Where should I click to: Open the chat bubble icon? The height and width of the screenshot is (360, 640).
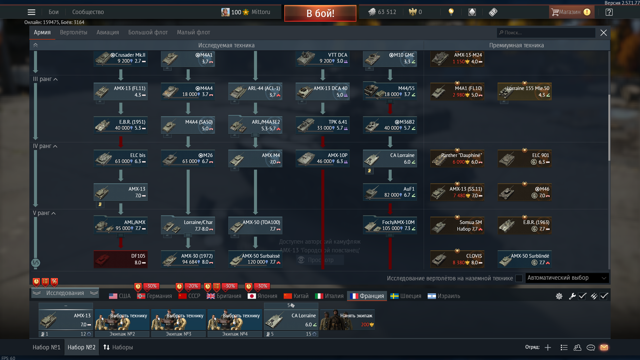tap(591, 347)
